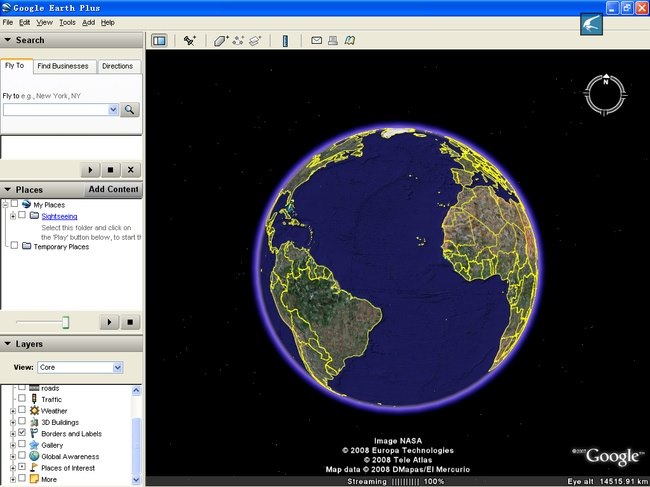Toggle the sidebar panel icon in the toolbar
This screenshot has height=487, width=650.
(159, 41)
